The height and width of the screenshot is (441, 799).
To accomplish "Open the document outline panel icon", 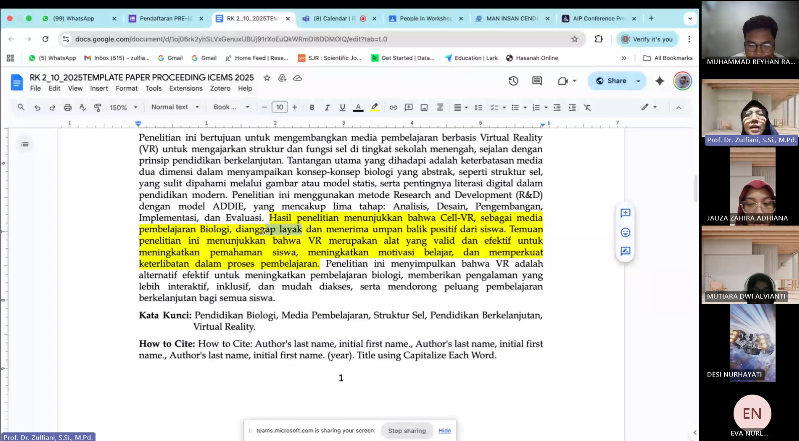I will pyautogui.click(x=25, y=145).
